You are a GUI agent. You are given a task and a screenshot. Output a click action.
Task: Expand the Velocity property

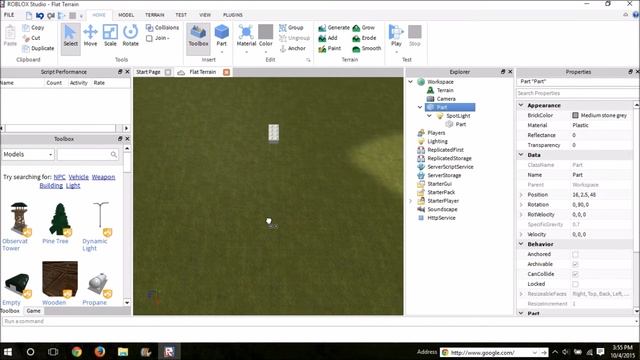pyautogui.click(x=521, y=234)
